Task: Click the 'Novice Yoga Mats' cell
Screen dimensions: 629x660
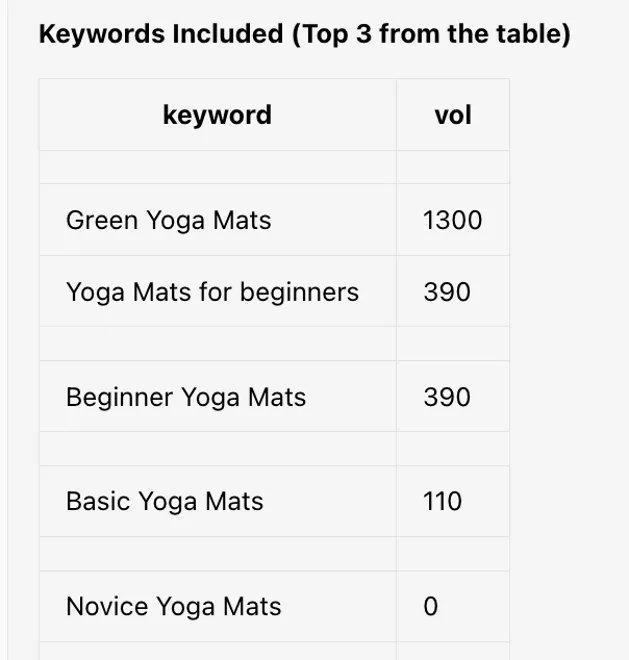Action: pos(173,606)
